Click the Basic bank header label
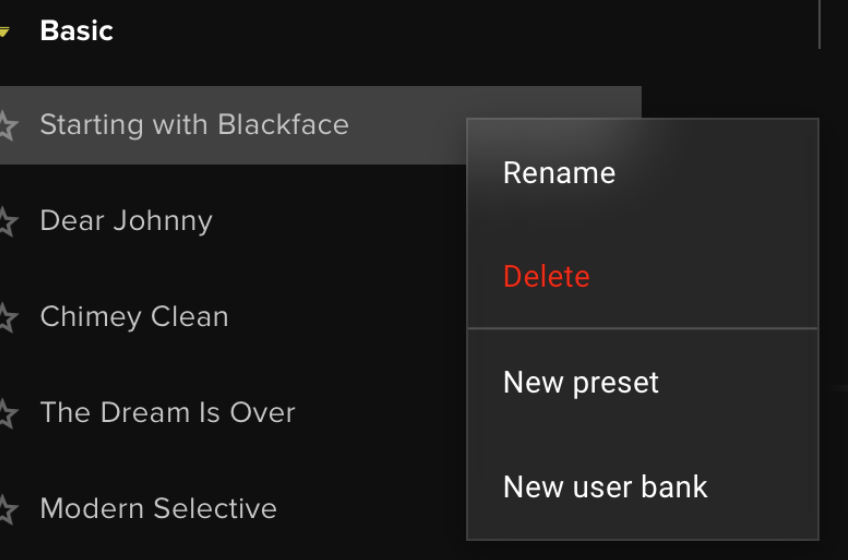Screen dimensions: 848x560 click(76, 31)
